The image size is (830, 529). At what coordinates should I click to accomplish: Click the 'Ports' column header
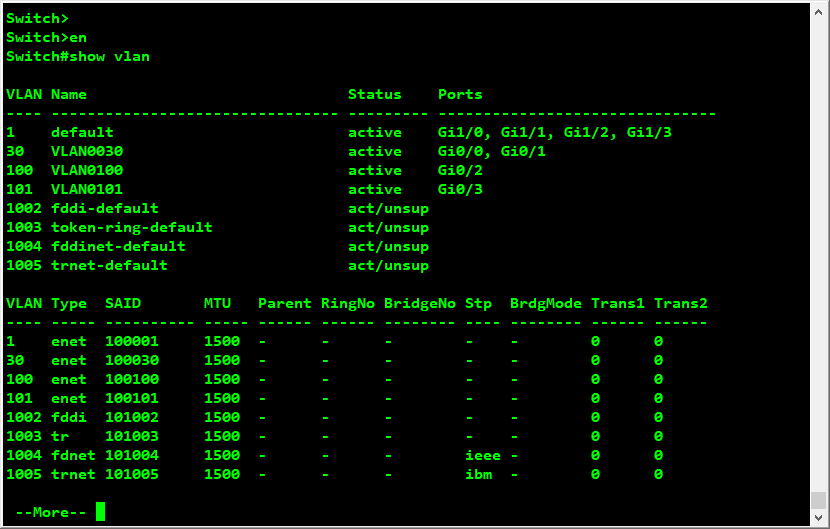(x=460, y=94)
